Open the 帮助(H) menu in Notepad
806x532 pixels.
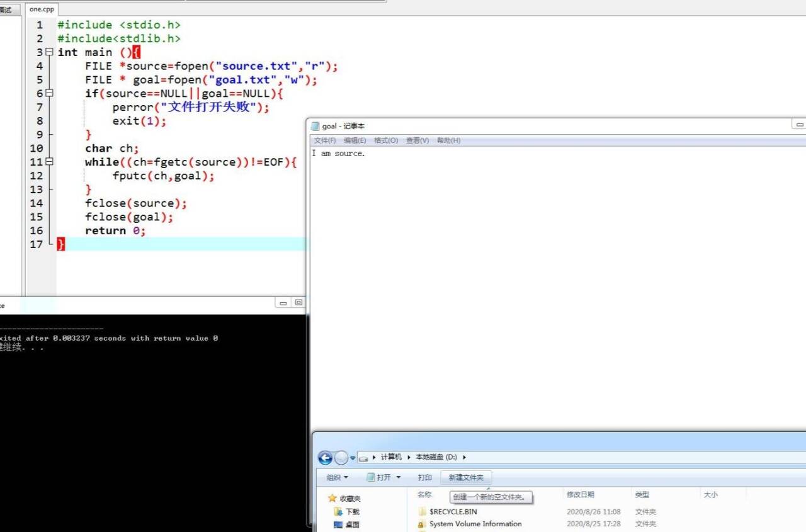[448, 140]
